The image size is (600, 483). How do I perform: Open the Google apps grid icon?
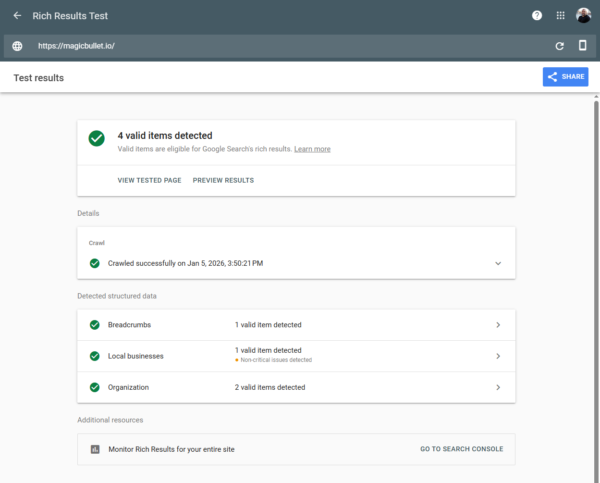560,16
